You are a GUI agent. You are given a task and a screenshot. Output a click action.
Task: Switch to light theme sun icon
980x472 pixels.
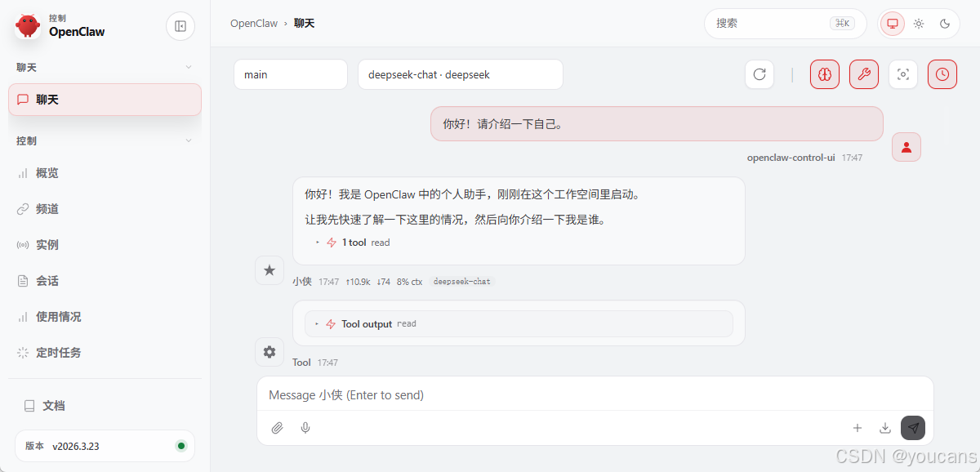919,24
